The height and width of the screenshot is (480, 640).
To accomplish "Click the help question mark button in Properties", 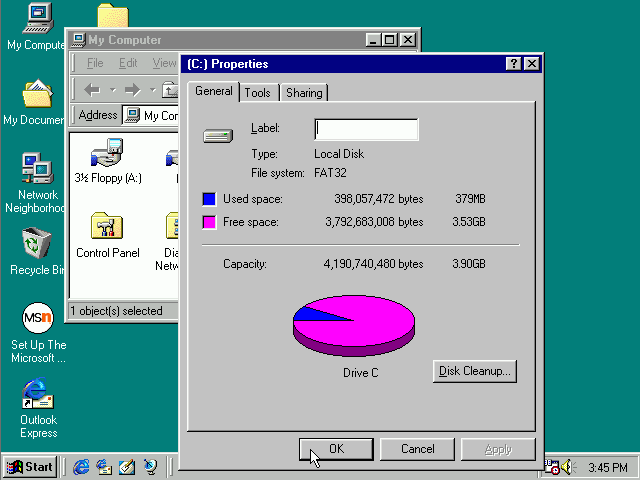I will pos(513,64).
